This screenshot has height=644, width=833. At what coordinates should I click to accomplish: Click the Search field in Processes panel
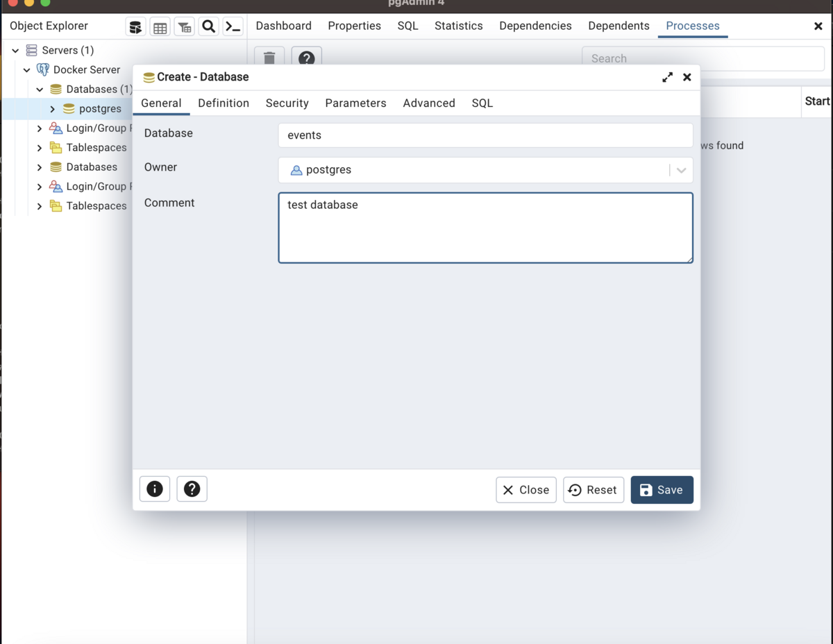pos(702,58)
